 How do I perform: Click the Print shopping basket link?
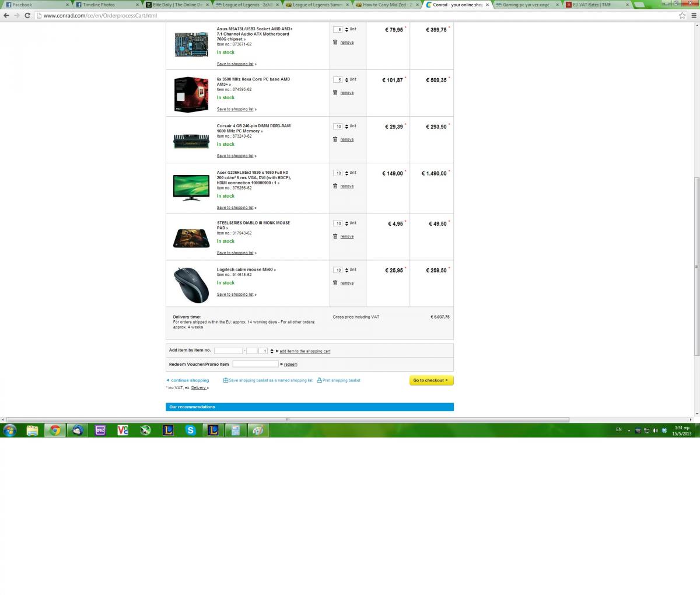coord(341,380)
